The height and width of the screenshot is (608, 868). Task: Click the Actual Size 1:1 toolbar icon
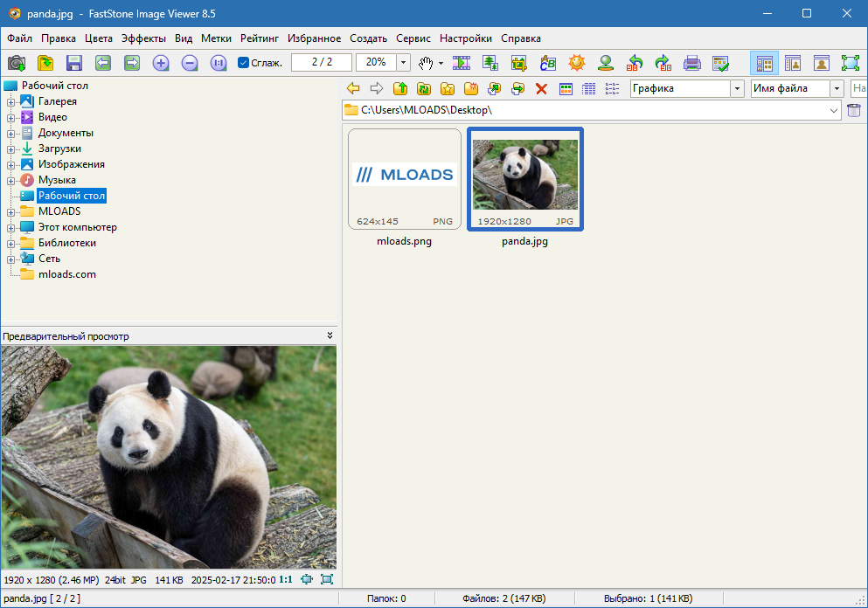pos(219,63)
